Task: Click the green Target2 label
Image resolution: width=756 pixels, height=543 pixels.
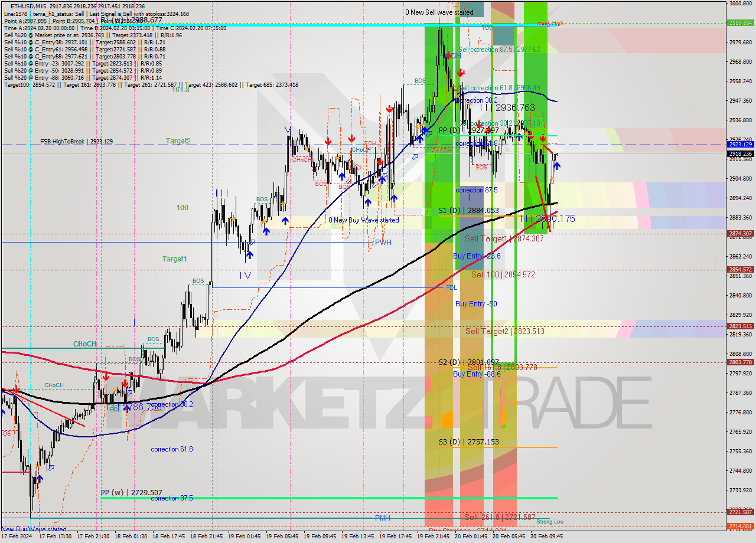Action: point(178,141)
